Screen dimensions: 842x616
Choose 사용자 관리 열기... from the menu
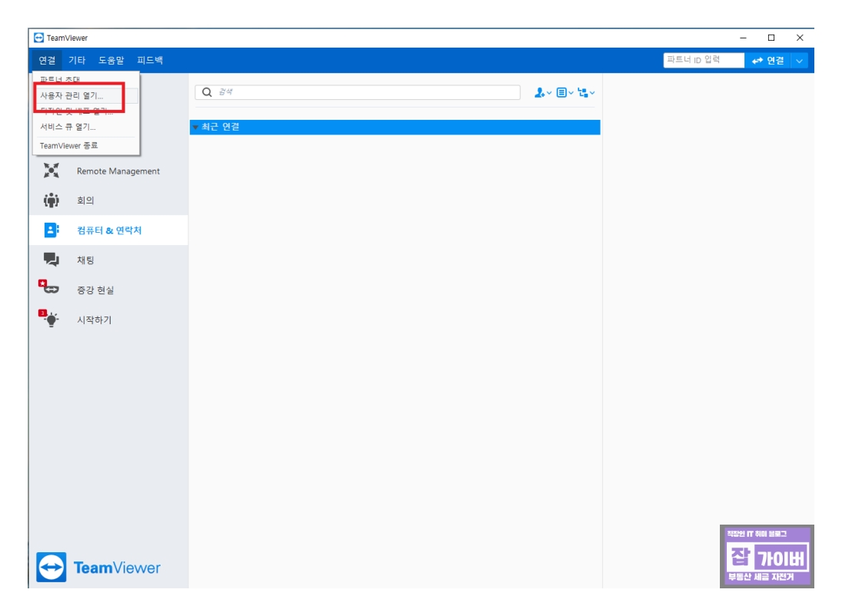86,95
